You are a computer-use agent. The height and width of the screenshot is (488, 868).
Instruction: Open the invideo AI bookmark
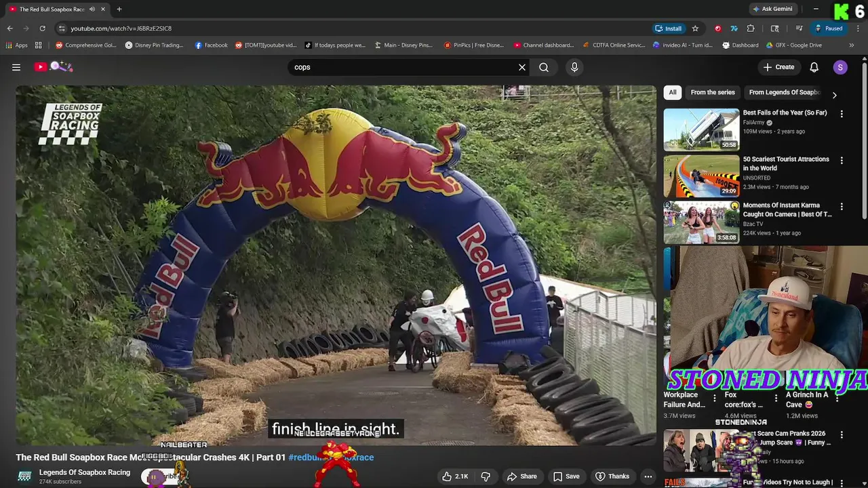point(682,45)
